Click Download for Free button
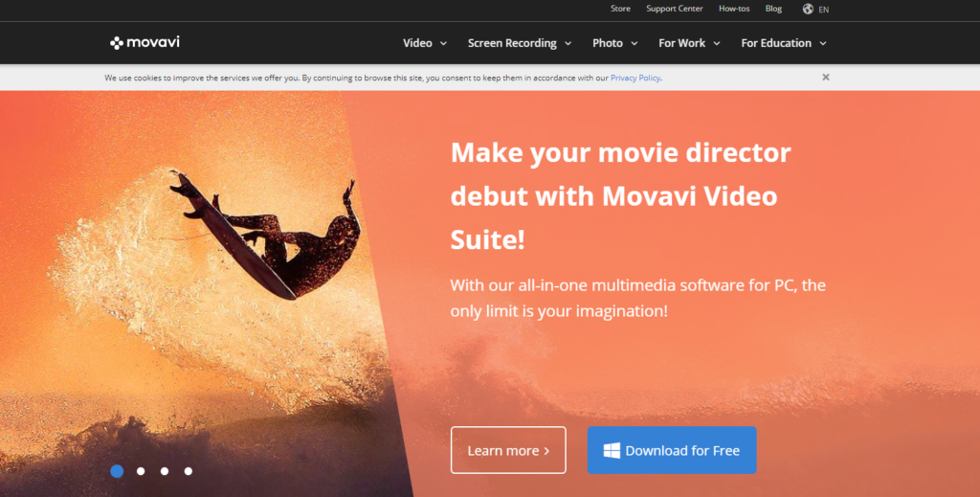The image size is (980, 497). tap(672, 450)
